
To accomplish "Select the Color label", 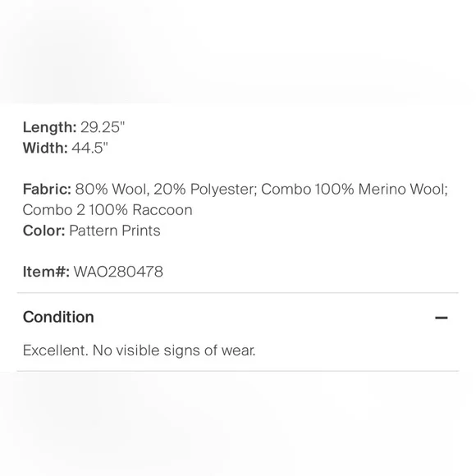I will [x=44, y=231].
